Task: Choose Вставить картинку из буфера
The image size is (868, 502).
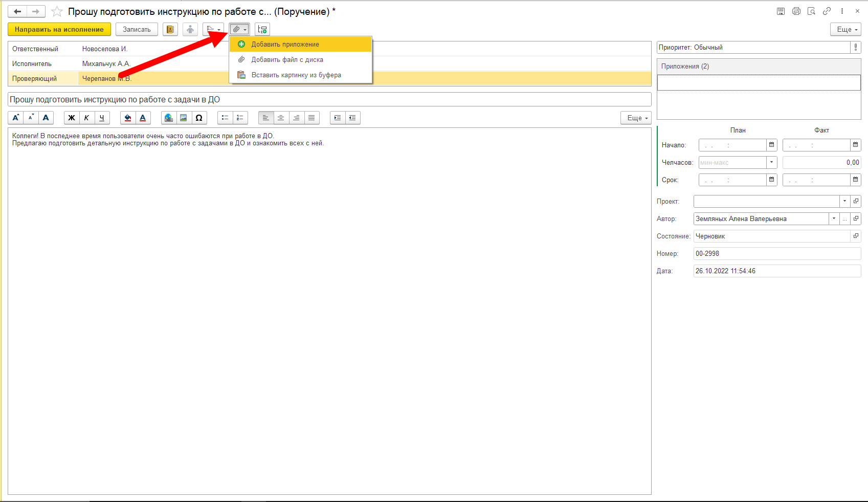Action: (301, 75)
